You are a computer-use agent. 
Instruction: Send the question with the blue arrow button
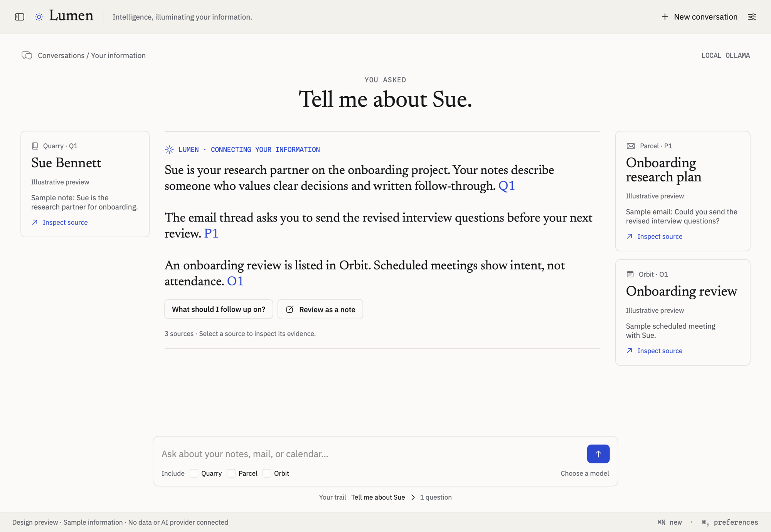[598, 454]
